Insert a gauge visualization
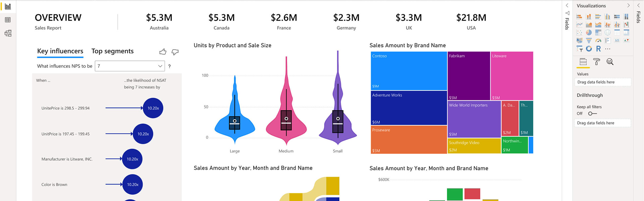 pos(598,41)
